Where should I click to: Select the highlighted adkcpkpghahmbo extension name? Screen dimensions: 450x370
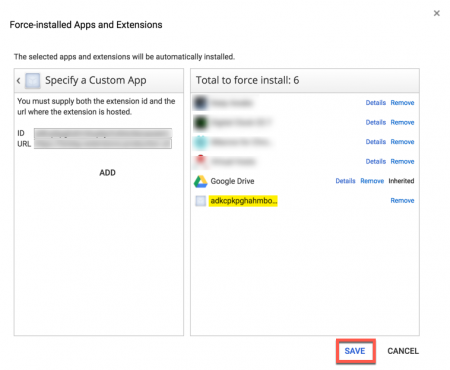pyautogui.click(x=243, y=201)
